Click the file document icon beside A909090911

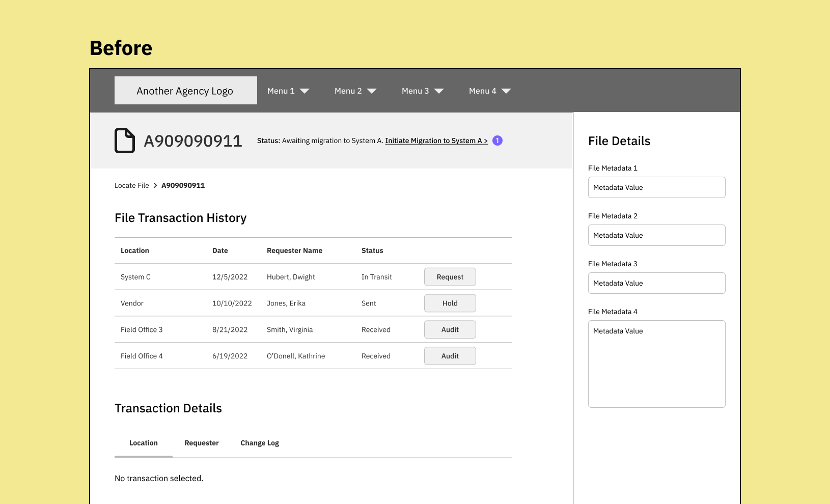(x=125, y=141)
